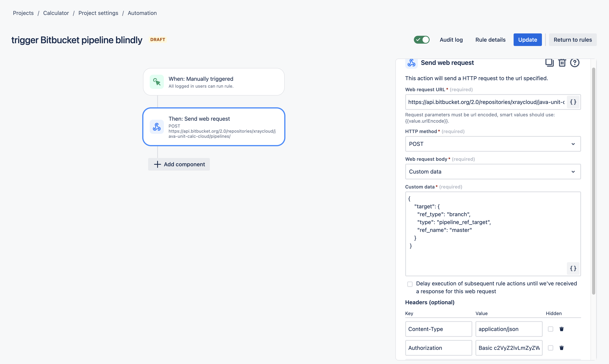Go to Project settings breadcrumb
609x364 pixels.
point(98,13)
